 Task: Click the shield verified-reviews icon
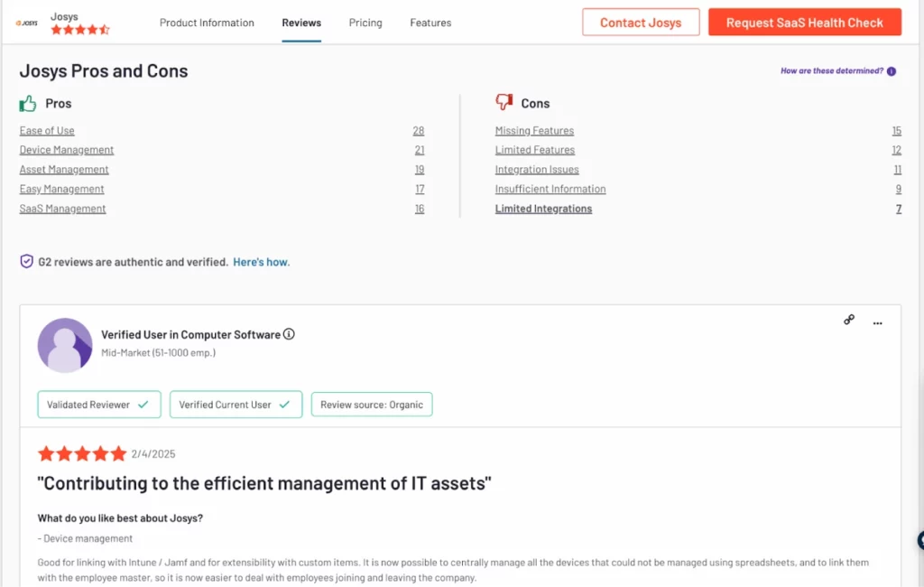point(26,261)
